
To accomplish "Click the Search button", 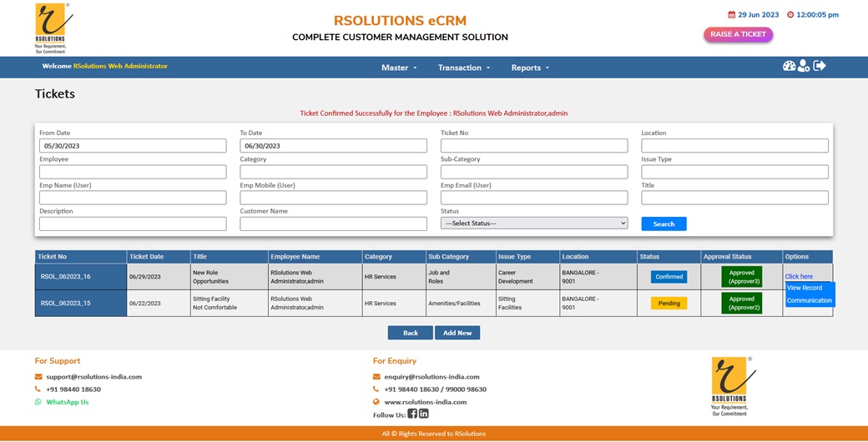I will click(664, 224).
